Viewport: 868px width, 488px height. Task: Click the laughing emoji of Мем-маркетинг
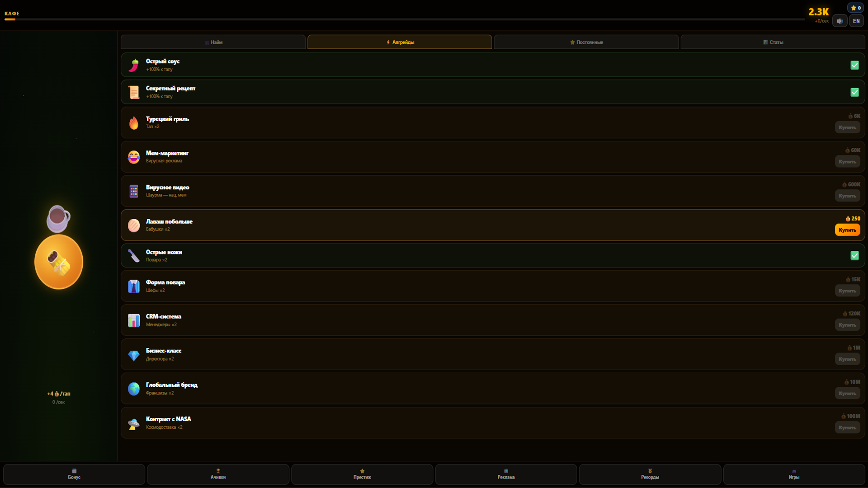(x=134, y=157)
